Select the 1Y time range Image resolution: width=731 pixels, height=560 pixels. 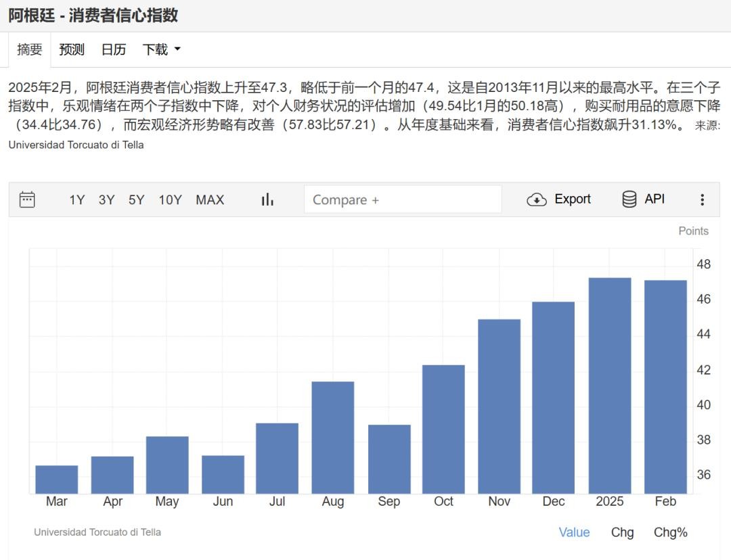pos(77,200)
